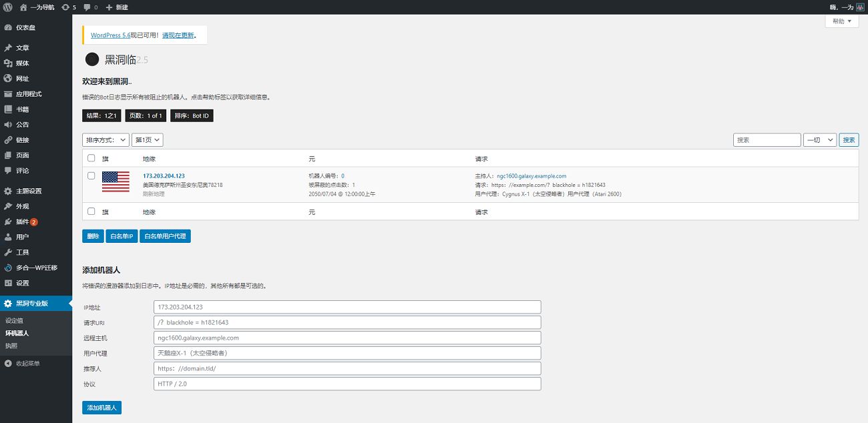The width and height of the screenshot is (868, 423).
Task: Click the user avatar icon at top right
Action: (860, 7)
